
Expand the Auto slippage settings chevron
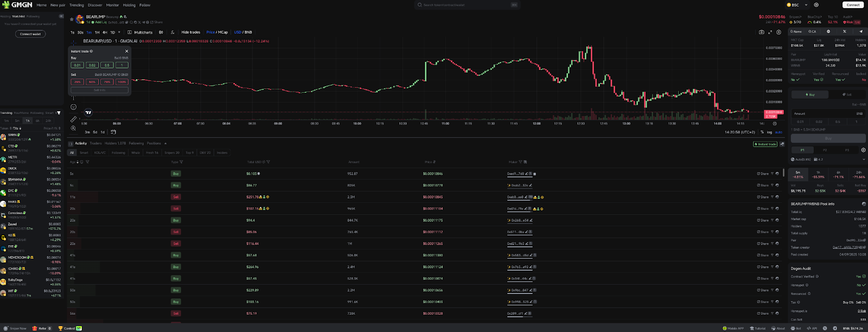click(864, 159)
